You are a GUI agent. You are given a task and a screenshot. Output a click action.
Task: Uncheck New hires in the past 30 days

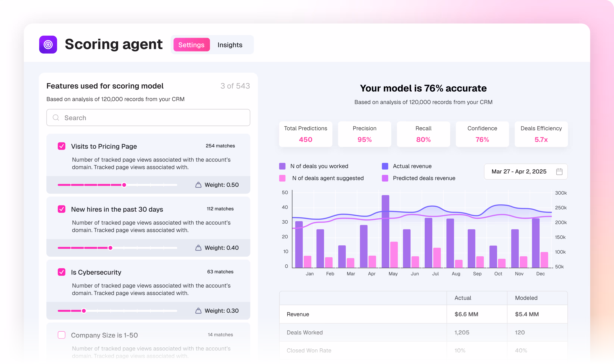coord(62,209)
